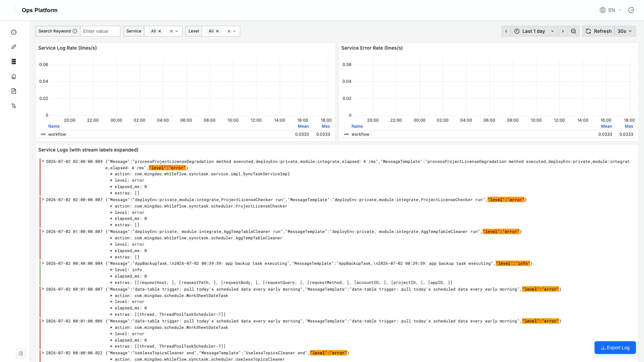
Task: Open the dashboard gauge icon in sidebar
Action: (14, 32)
